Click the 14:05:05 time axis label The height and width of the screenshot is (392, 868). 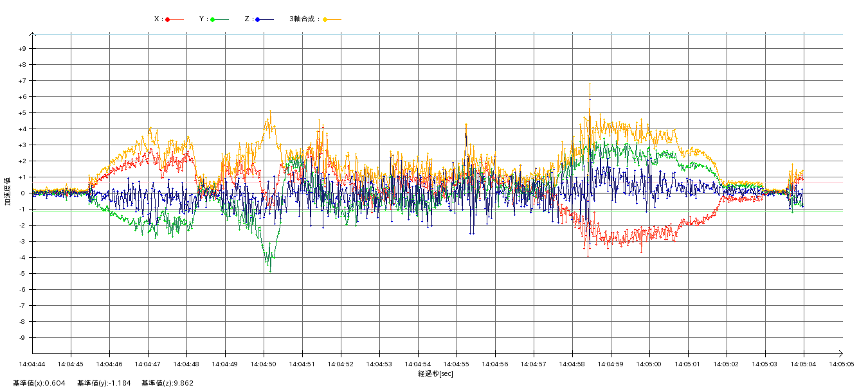pos(841,364)
